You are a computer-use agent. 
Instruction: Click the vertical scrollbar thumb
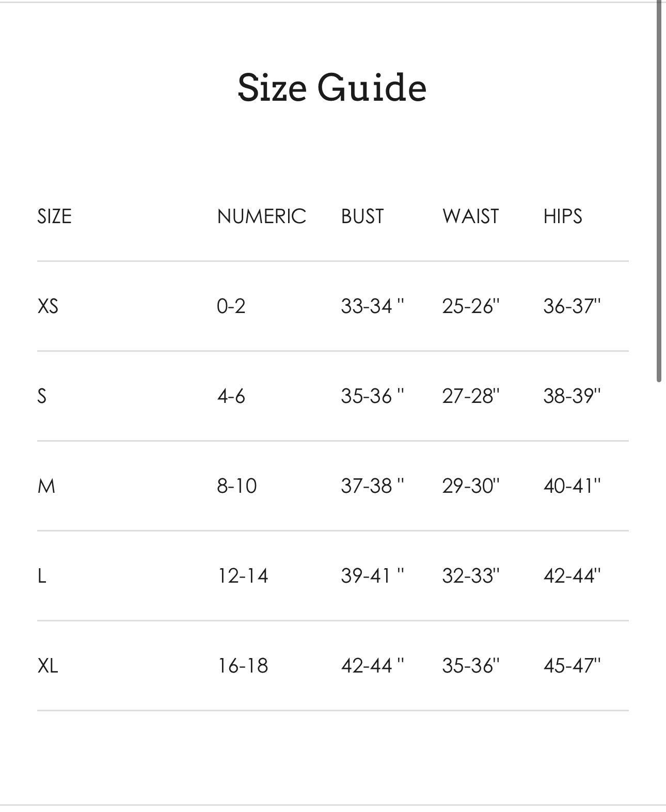pyautogui.click(x=659, y=191)
